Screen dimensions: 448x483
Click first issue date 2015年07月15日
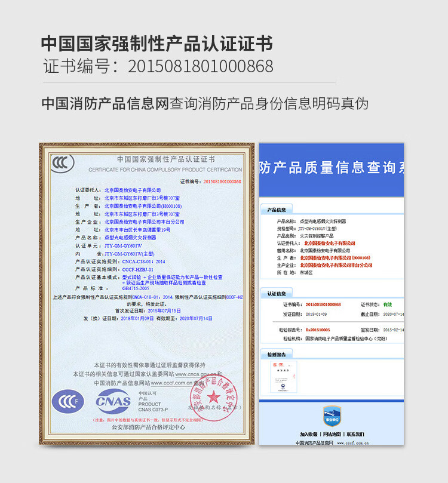[164, 310]
